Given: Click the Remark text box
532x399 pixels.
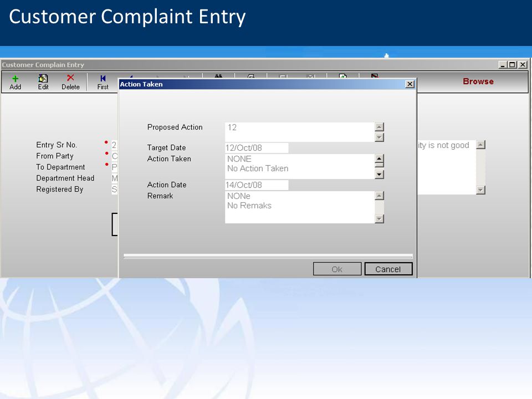Looking at the screenshot, I should point(300,207).
